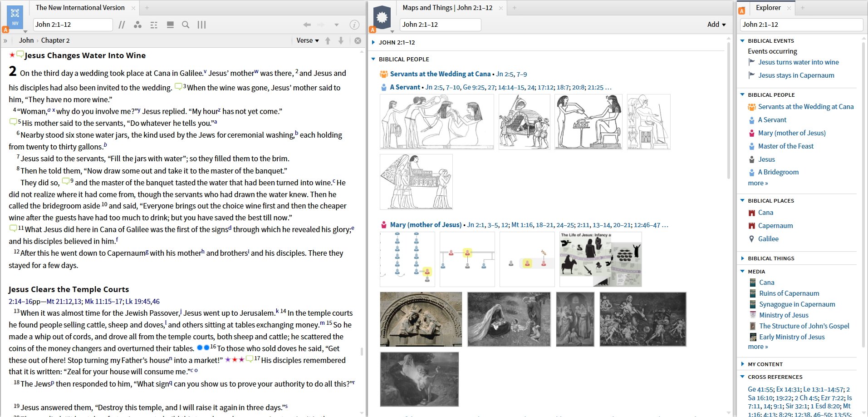868x417 pixels.
Task: Open the stone relief nativity photo thumbnail
Action: (421, 319)
